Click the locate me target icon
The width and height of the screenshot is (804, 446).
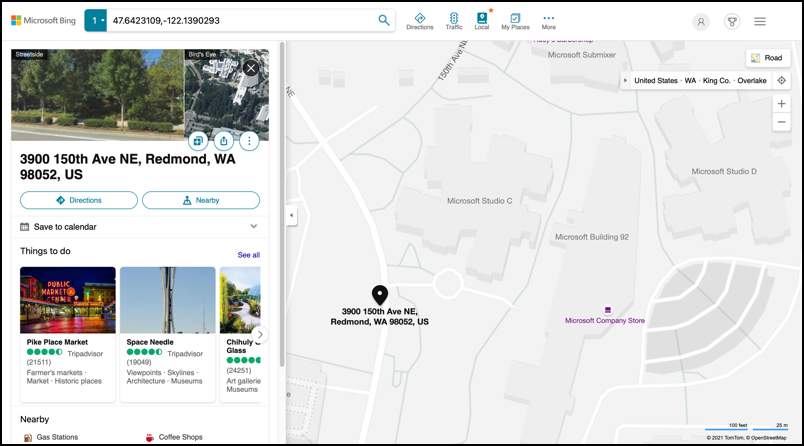point(781,80)
